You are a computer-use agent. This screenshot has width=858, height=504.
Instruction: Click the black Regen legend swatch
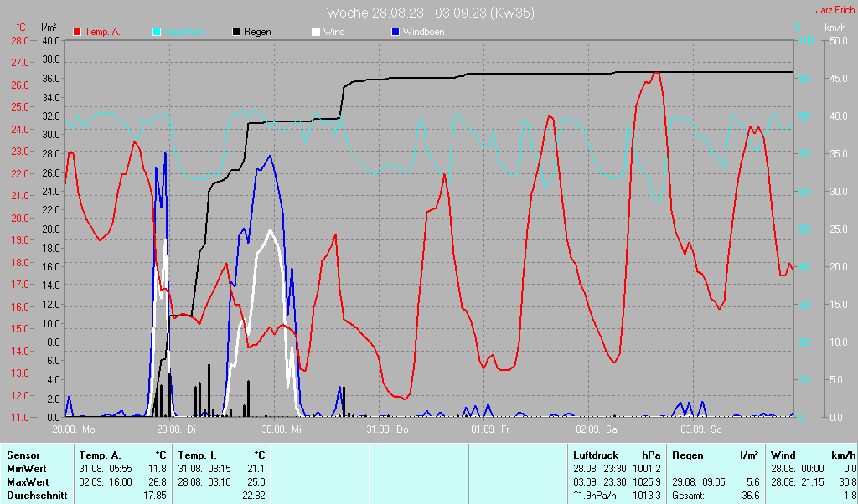coord(237,32)
